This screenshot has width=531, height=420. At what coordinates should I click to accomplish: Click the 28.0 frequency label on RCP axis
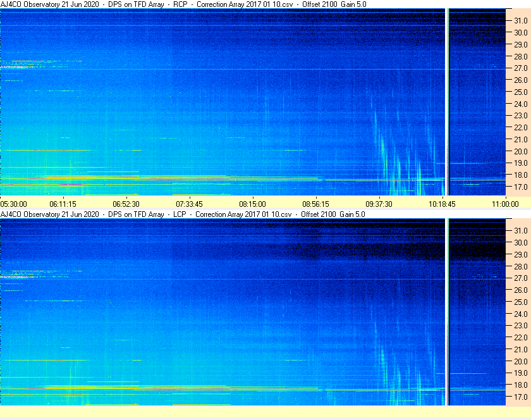521,56
